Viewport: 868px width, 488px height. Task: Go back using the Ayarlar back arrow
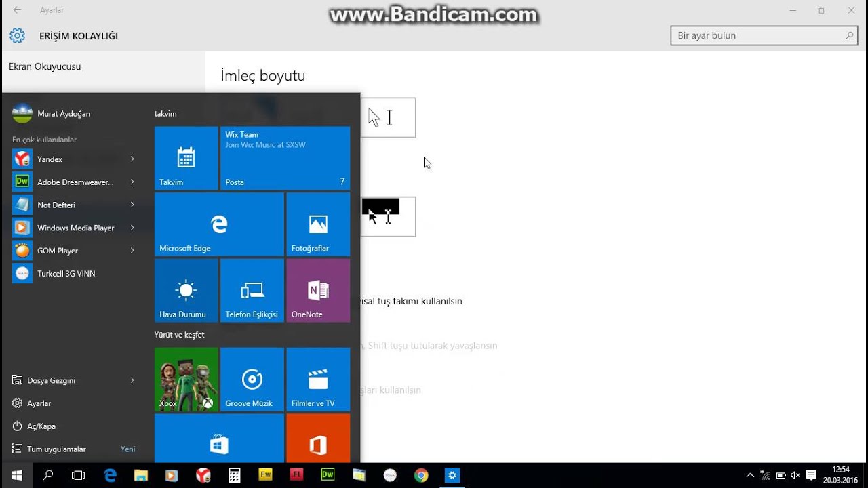coord(17,10)
